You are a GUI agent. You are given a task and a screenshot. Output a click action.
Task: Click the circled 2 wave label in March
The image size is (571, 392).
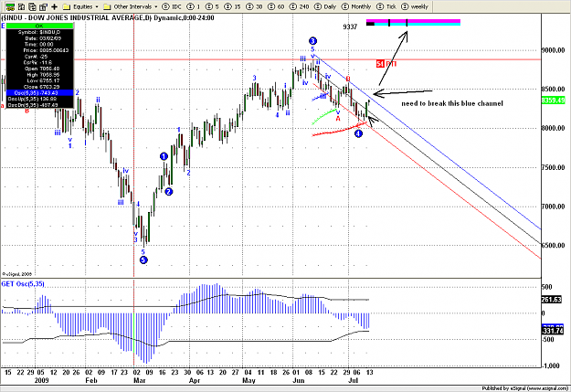click(x=169, y=192)
